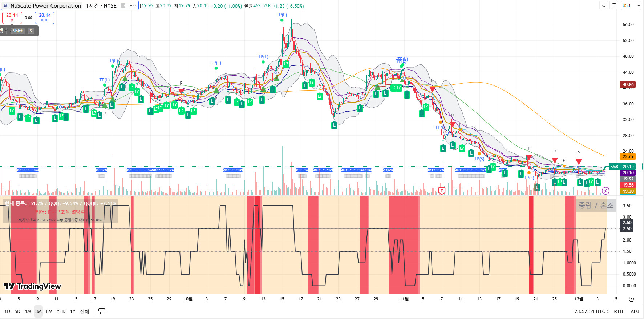Viewport: 644px width, 319px height.
Task: Click the SMR price label tag
Action: coord(614,167)
